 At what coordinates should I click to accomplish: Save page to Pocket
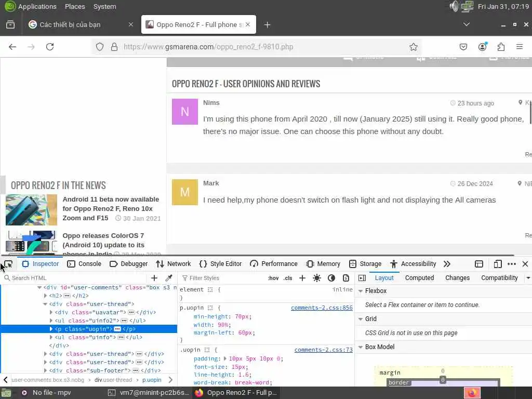tap(463, 47)
